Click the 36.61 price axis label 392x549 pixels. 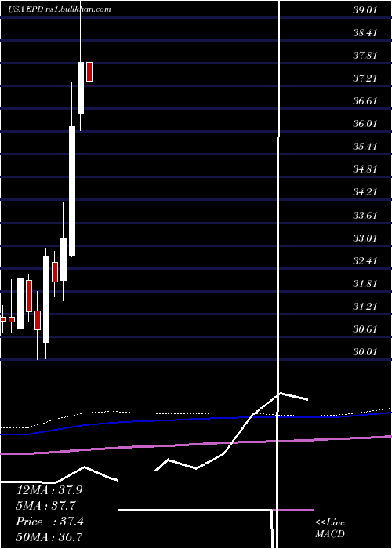[x=365, y=101]
